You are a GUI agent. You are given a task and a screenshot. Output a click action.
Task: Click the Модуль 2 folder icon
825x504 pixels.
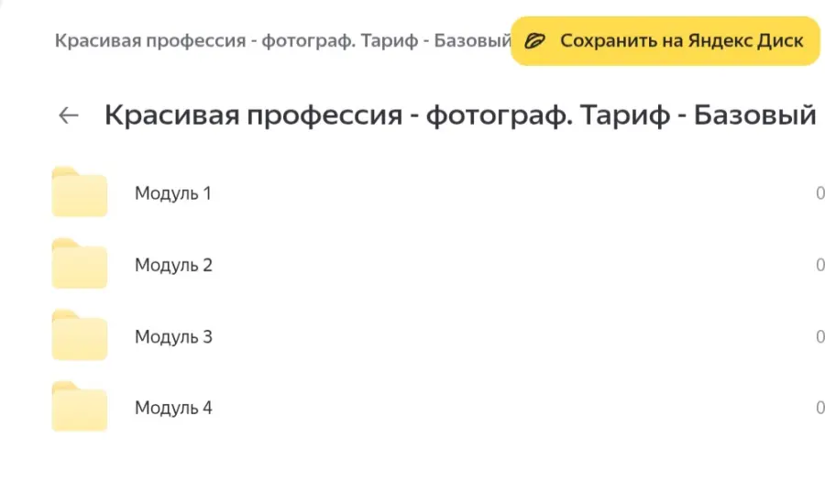point(80,264)
